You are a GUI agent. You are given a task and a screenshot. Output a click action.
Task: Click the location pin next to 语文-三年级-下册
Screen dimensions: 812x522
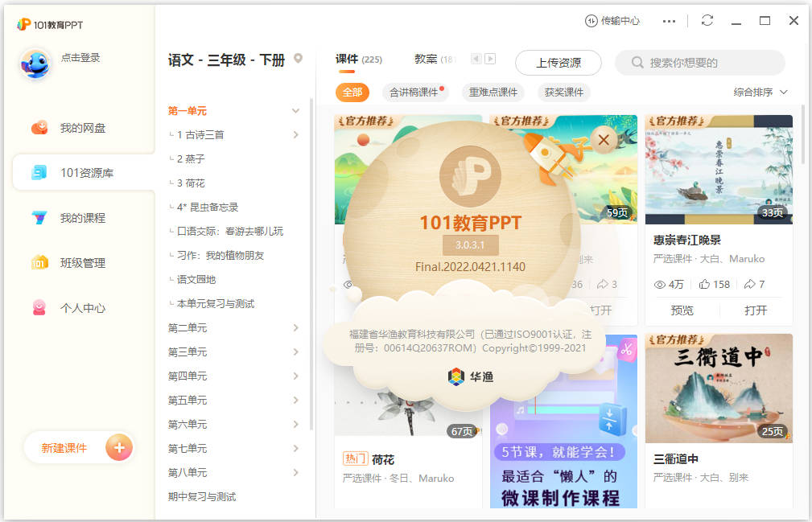click(x=298, y=59)
